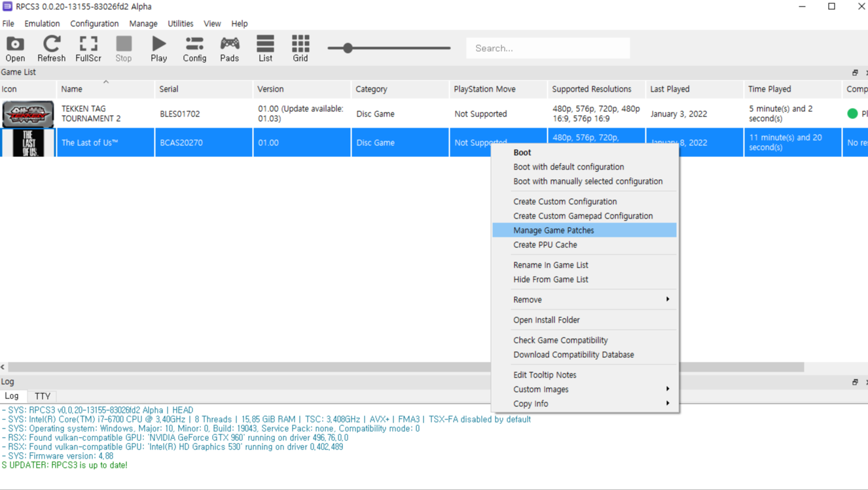The width and height of the screenshot is (868, 490).
Task: Float the Game List panel
Action: (x=855, y=73)
